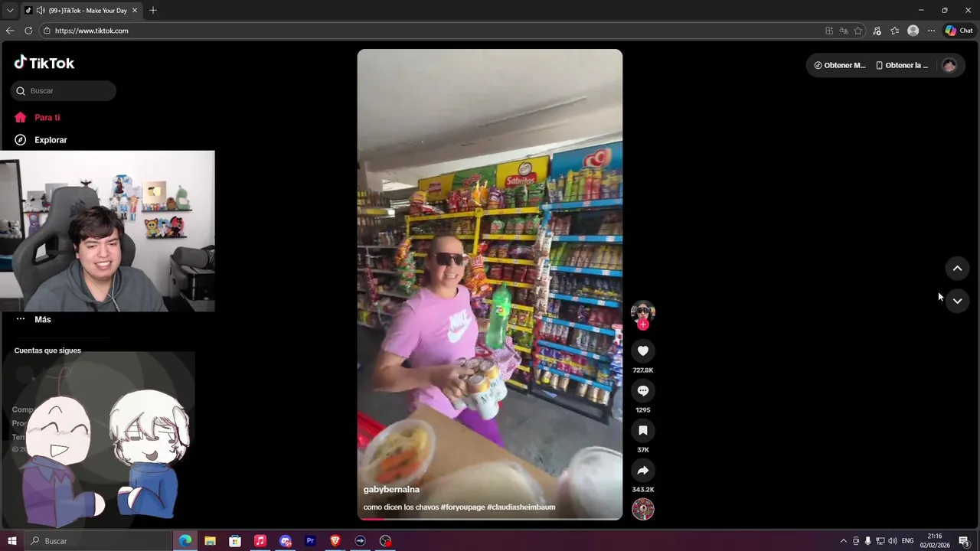Share the video using the arrow icon

pos(643,471)
